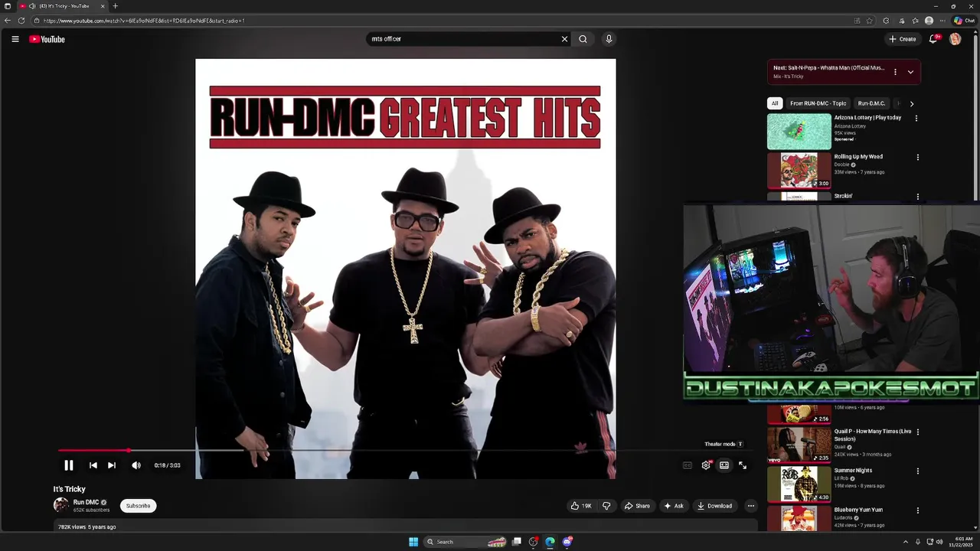Select the Run-D.M.C. filter chip
Screen dimensions: 980x551
871,103
